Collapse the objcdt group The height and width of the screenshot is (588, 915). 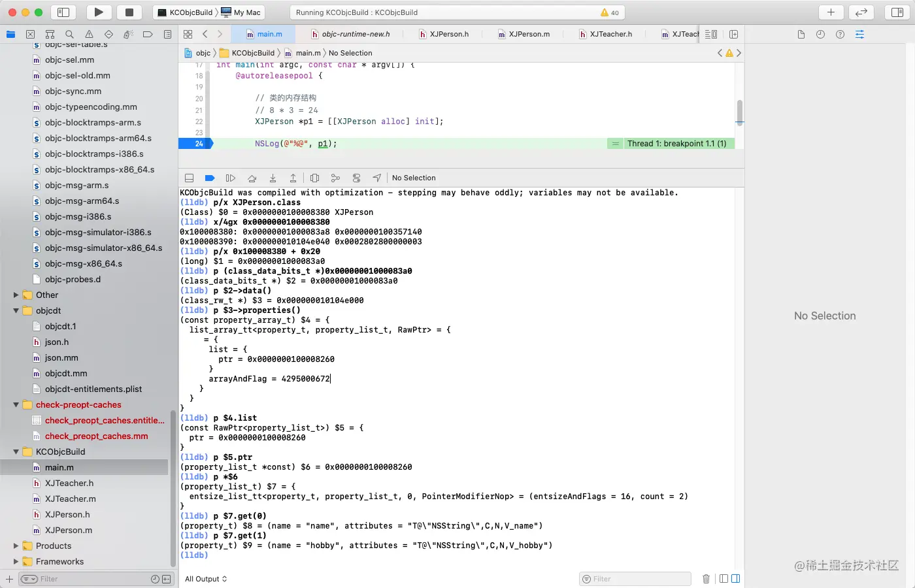[16, 311]
